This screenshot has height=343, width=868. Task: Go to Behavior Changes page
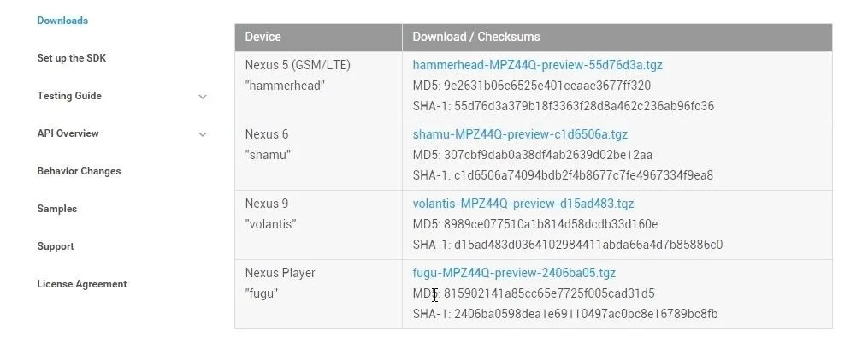point(79,171)
